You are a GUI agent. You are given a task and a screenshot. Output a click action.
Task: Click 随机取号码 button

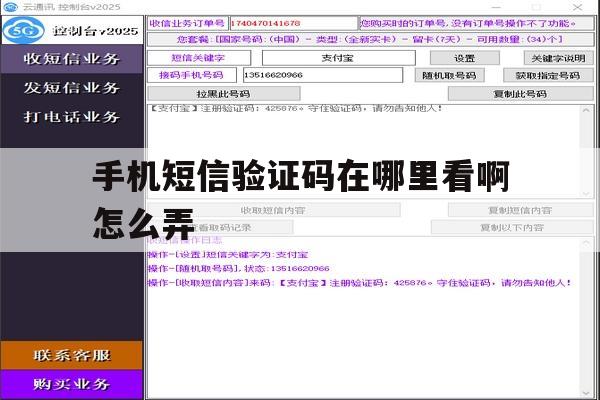pyautogui.click(x=449, y=75)
